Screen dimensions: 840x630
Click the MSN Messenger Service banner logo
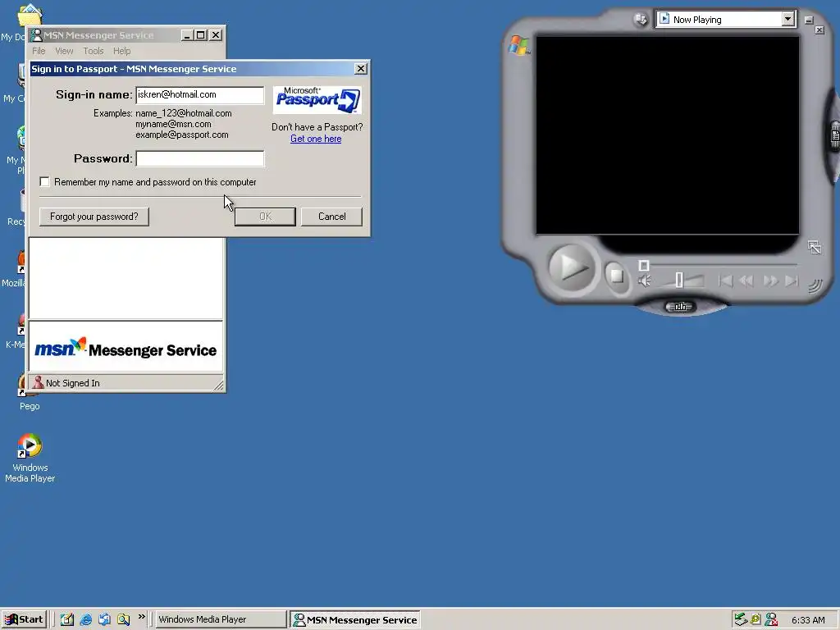[x=126, y=348]
